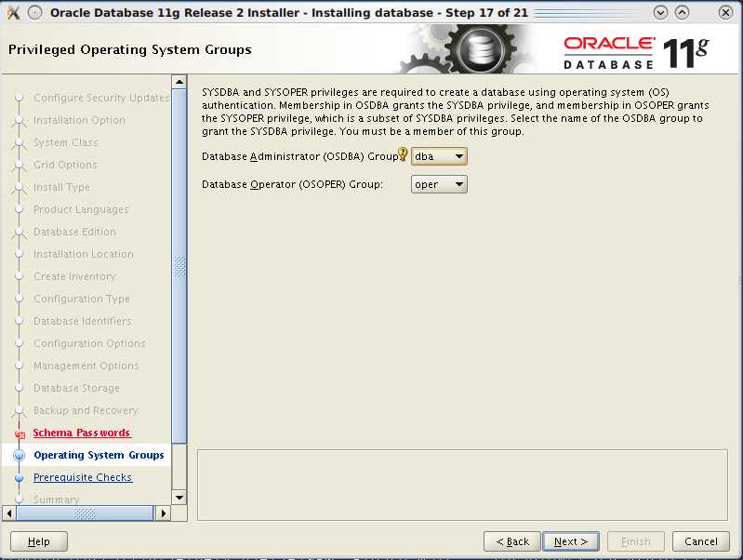Click the Prerequisite Checks step bullet
This screenshot has height=560, width=743.
tap(19, 478)
